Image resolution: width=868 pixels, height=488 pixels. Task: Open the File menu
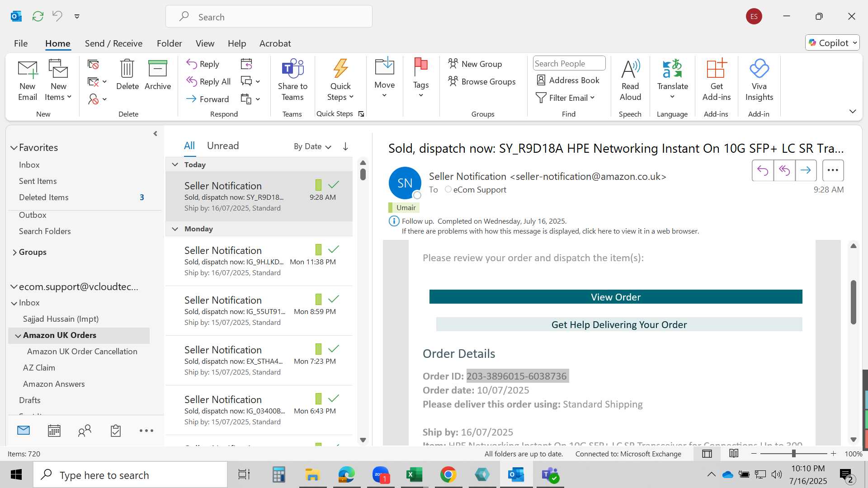[x=21, y=43]
